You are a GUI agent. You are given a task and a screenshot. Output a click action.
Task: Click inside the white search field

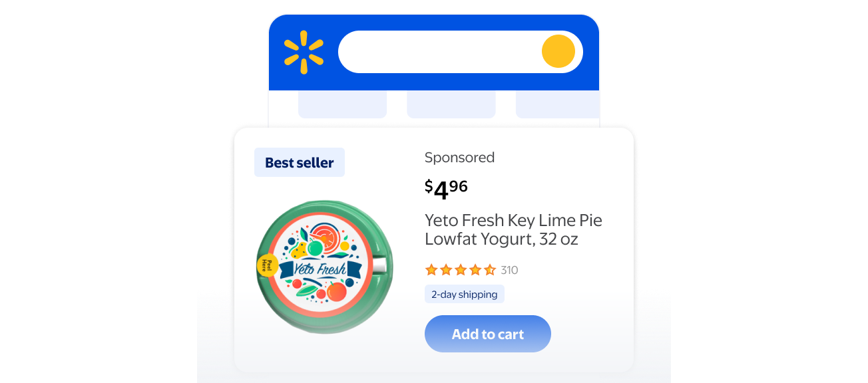tap(439, 52)
